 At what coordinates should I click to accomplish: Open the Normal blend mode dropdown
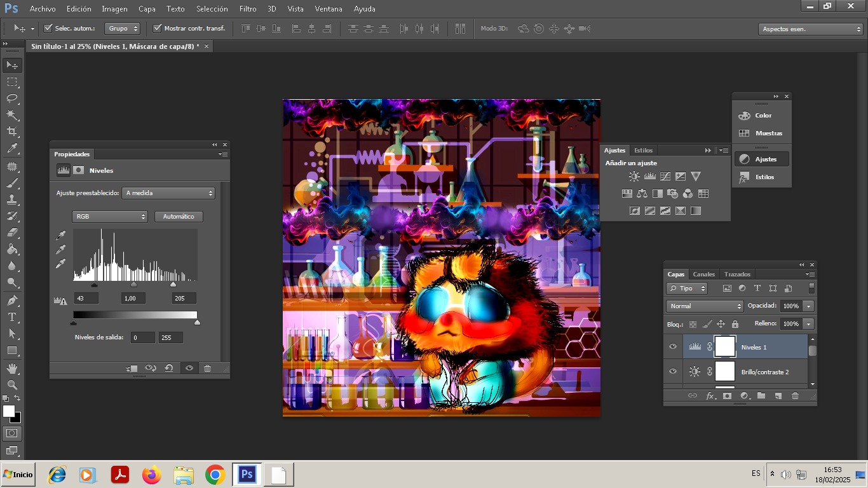click(x=705, y=306)
